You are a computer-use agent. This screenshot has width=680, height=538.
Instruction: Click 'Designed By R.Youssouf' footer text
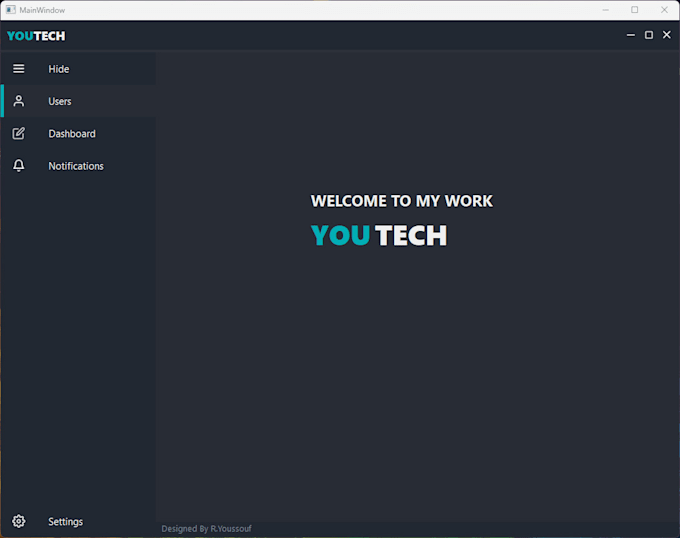pyautogui.click(x=206, y=528)
